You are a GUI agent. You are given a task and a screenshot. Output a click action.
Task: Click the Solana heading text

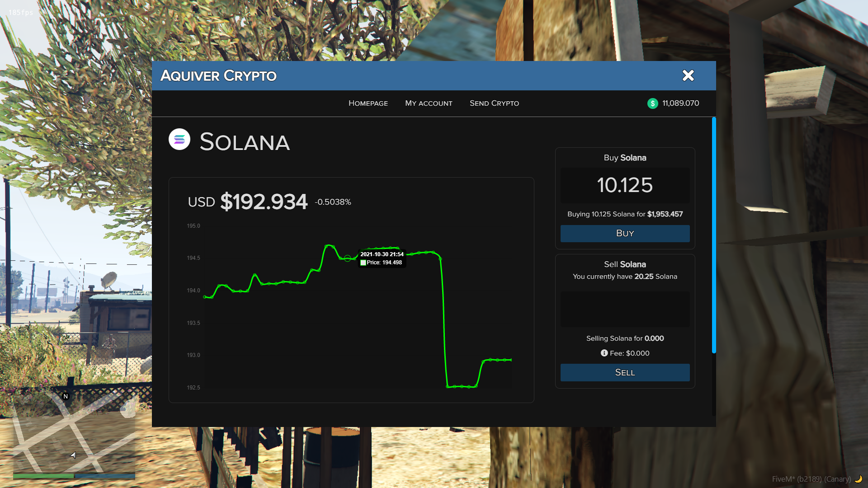coord(244,142)
